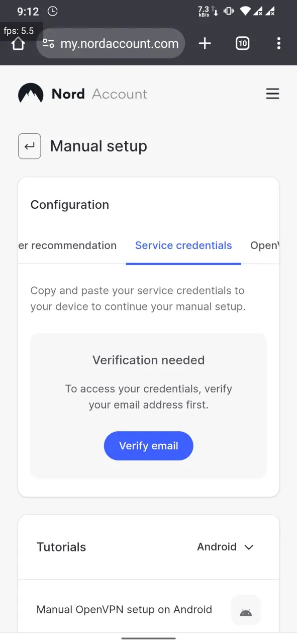The image size is (297, 644).
Task: Tap the my.nordaccount.com address field
Action: tap(111, 44)
